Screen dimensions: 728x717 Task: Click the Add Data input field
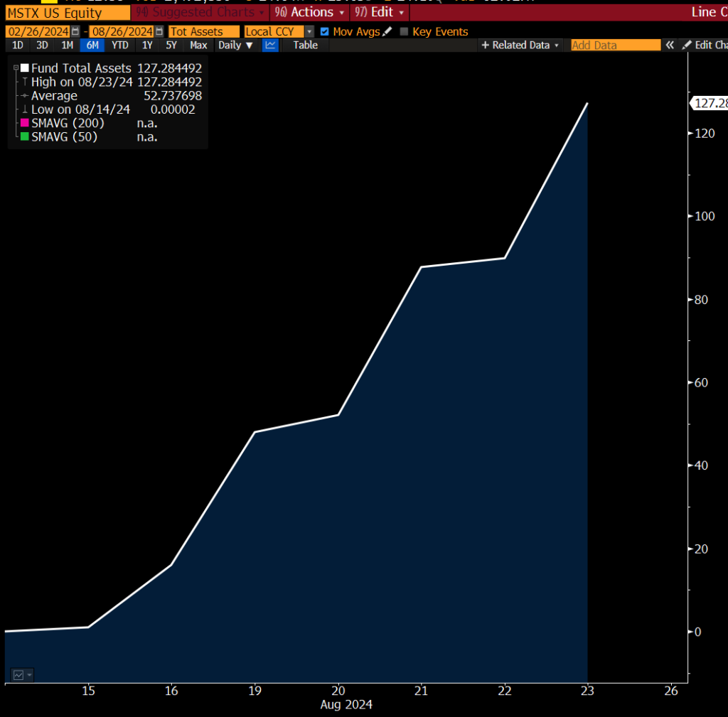[x=616, y=45]
